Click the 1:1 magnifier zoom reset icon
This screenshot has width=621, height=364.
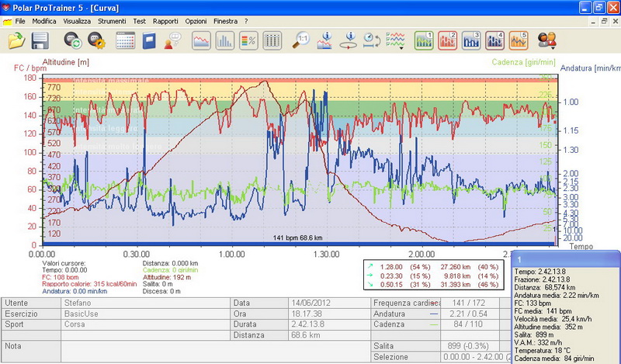click(x=303, y=40)
